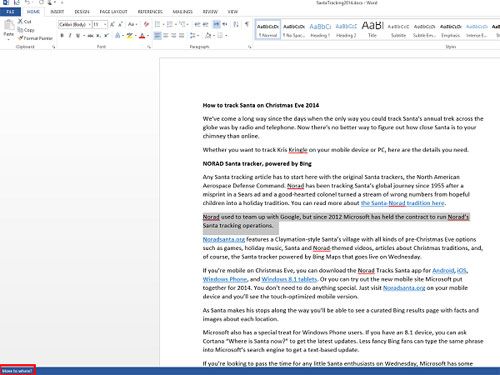This screenshot has width=500, height=375.
Task: Switch to the References tab
Action: 150,12
